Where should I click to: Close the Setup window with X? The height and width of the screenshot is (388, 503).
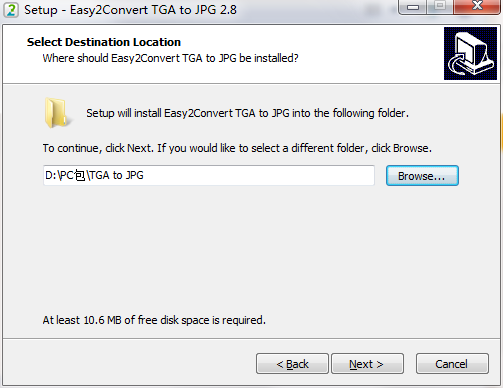pyautogui.click(x=477, y=6)
